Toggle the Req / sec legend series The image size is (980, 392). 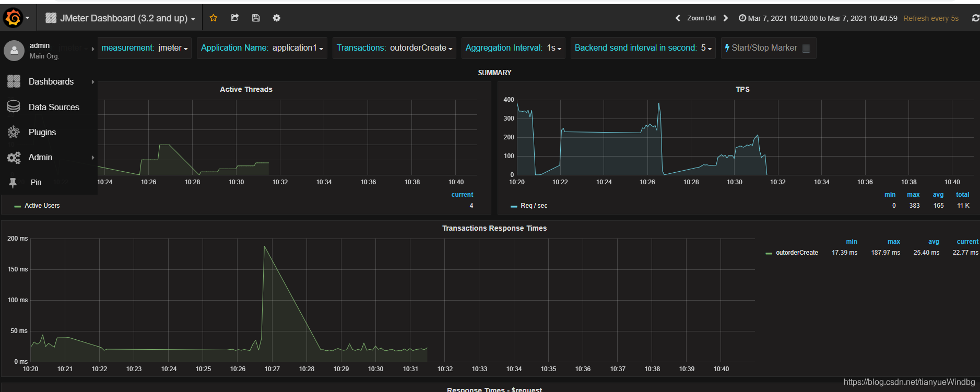pyautogui.click(x=534, y=206)
